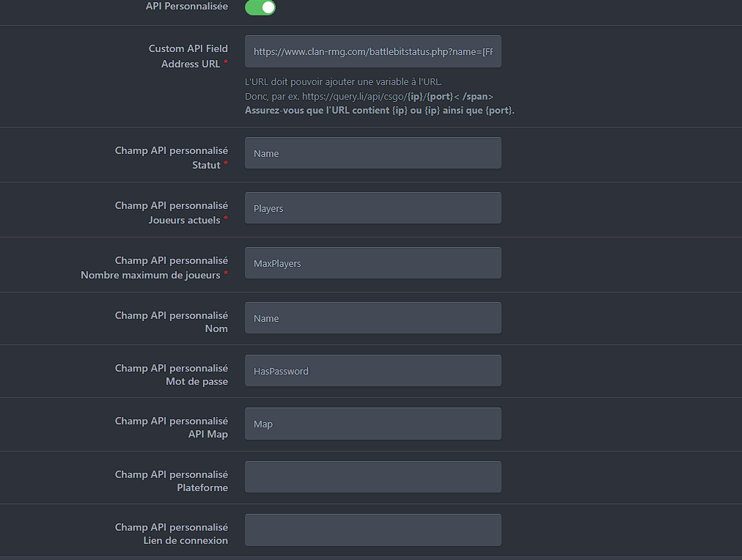742x560 pixels.
Task: Click the Custom API Field Address URL input
Action: tap(372, 51)
